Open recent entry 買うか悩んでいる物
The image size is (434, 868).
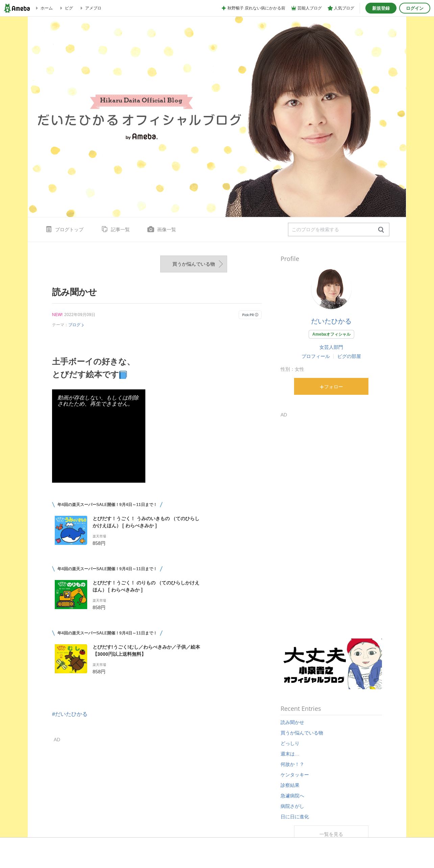pos(302,733)
